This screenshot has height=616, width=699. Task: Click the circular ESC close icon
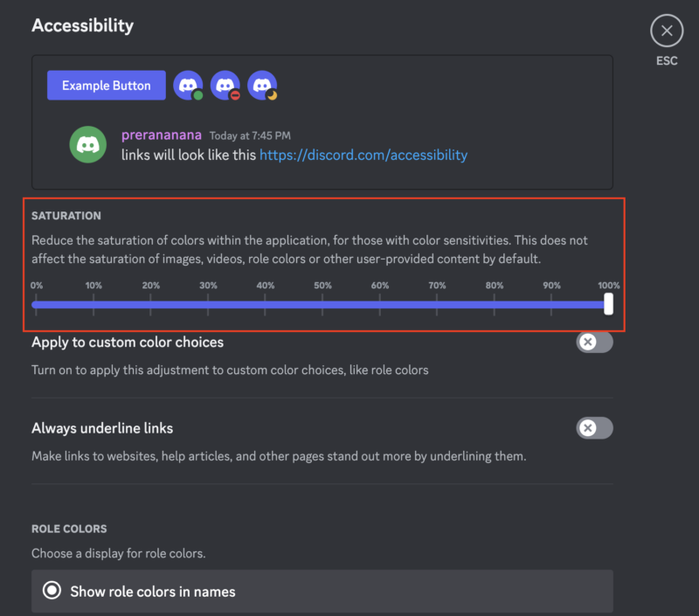(666, 31)
